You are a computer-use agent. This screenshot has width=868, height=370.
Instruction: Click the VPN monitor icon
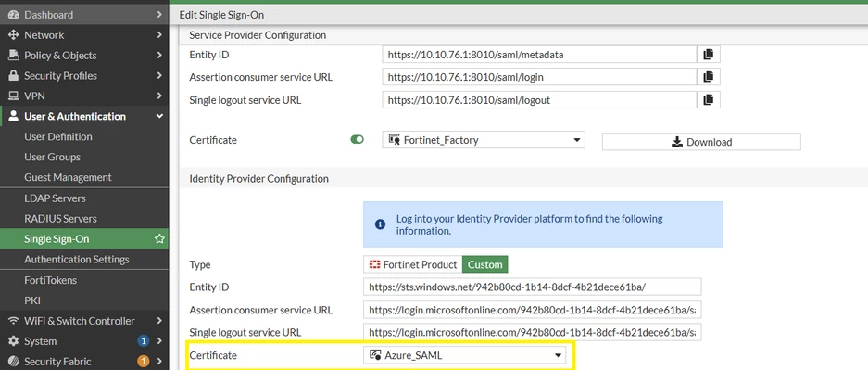[13, 96]
